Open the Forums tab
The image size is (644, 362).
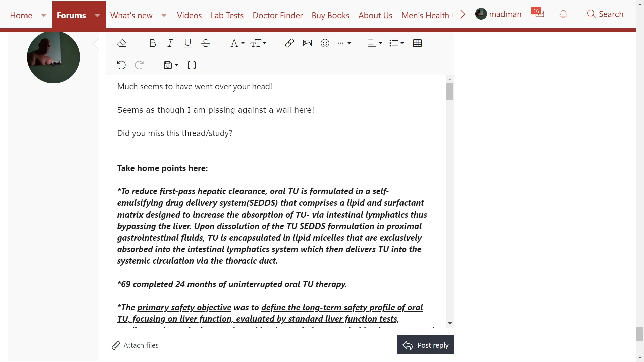(71, 15)
